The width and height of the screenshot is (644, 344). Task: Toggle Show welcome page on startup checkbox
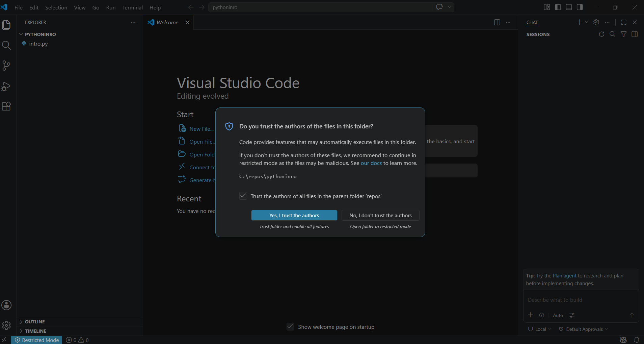coord(290,326)
